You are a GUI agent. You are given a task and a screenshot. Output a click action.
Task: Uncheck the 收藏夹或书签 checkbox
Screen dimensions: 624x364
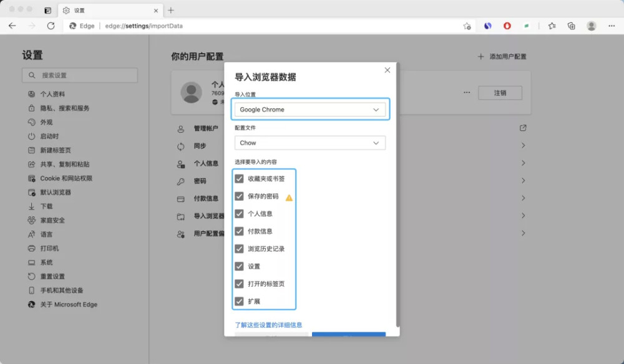tap(239, 179)
